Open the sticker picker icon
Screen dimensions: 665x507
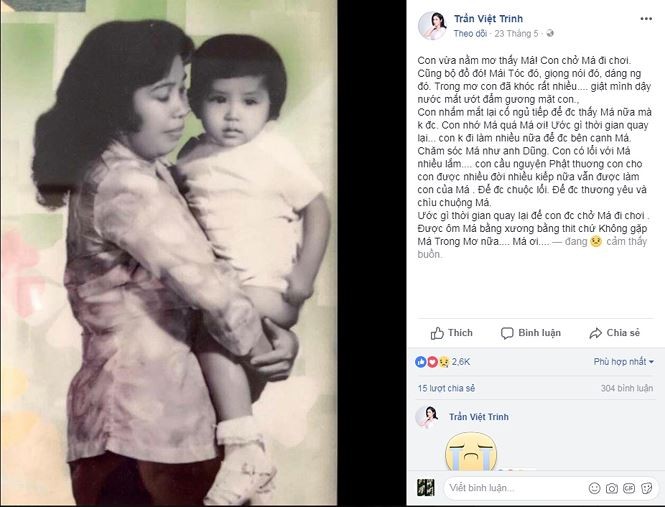pyautogui.click(x=647, y=488)
